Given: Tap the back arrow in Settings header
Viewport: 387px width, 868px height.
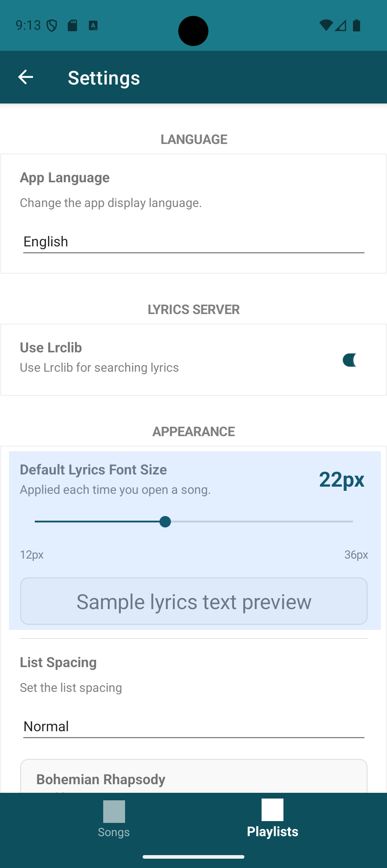Looking at the screenshot, I should (25, 77).
